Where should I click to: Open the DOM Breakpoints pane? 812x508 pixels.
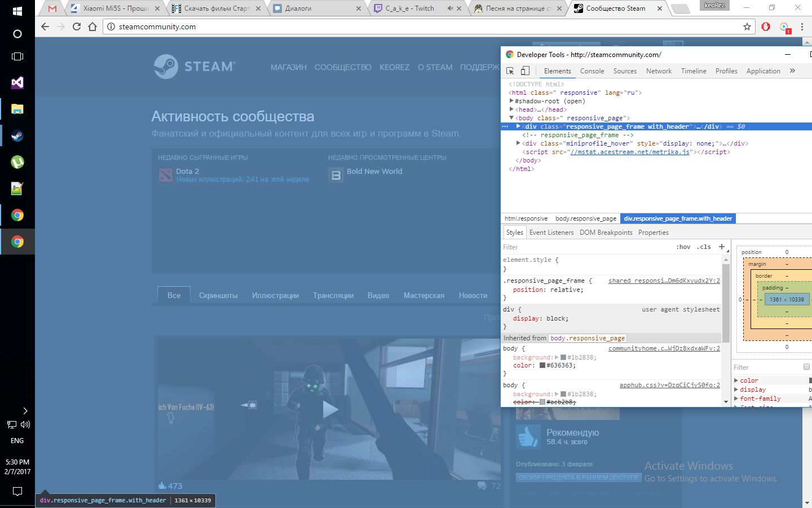coord(606,233)
